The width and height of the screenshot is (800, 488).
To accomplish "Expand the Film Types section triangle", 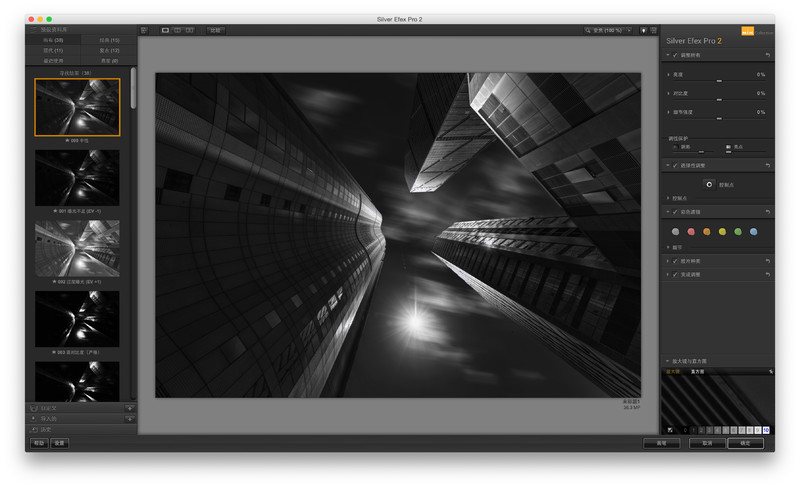I will [668, 261].
